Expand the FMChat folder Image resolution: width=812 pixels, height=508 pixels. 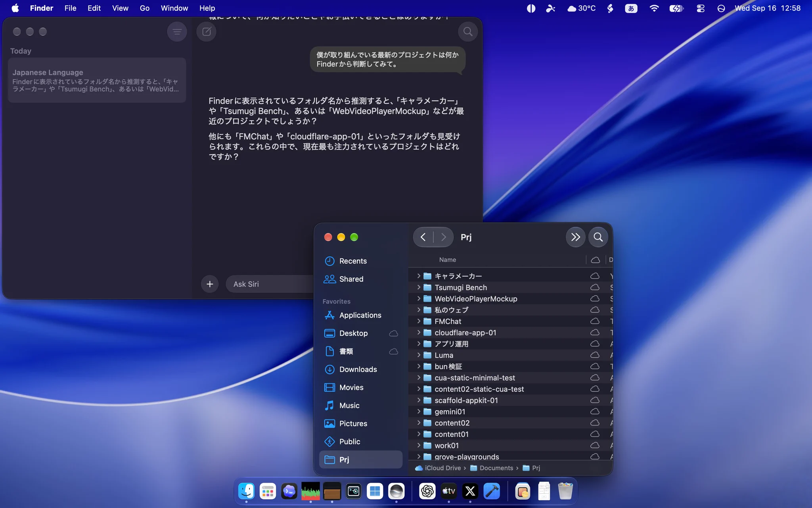(x=419, y=321)
